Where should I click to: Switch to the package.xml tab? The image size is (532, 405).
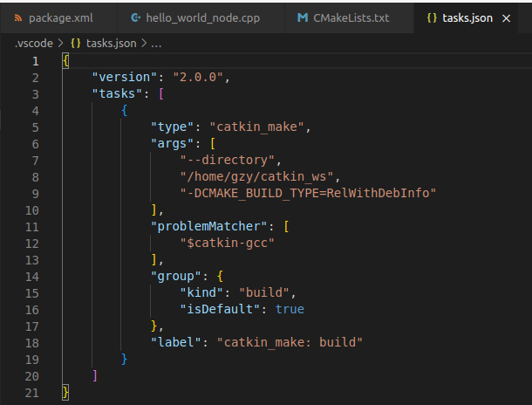(59, 18)
